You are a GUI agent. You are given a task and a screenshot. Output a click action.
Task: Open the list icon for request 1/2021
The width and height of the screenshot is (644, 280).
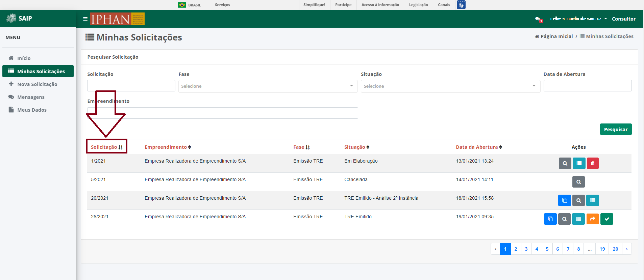click(579, 163)
